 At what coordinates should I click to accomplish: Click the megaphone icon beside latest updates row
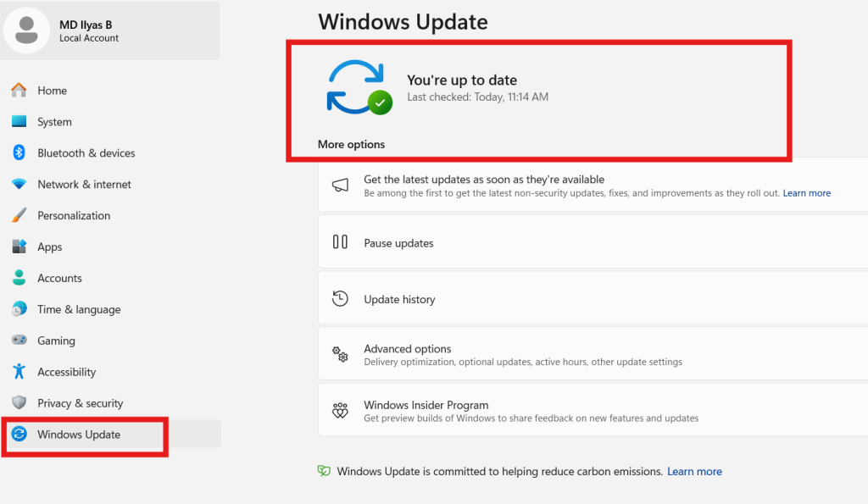tap(340, 185)
